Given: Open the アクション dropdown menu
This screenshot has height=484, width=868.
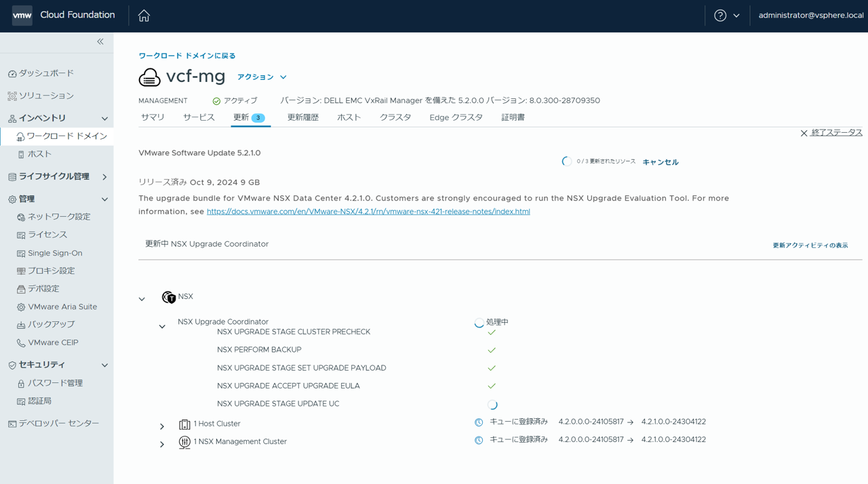Looking at the screenshot, I should click(x=262, y=77).
